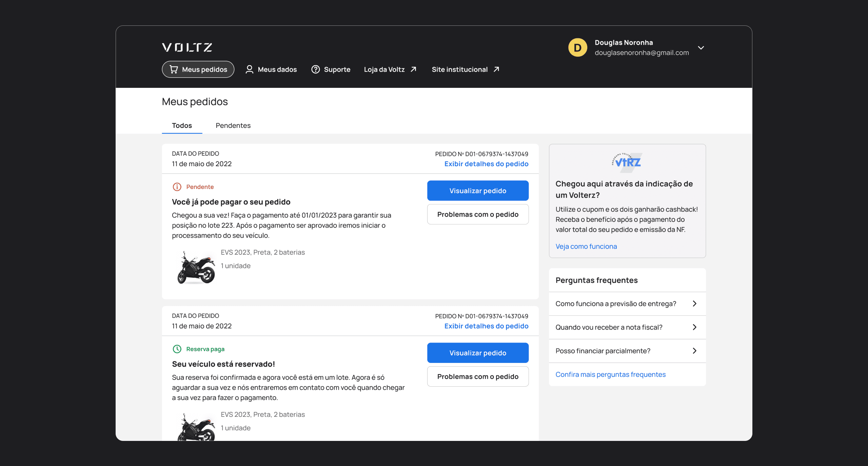Click the user name Douglas Noronha

(624, 43)
